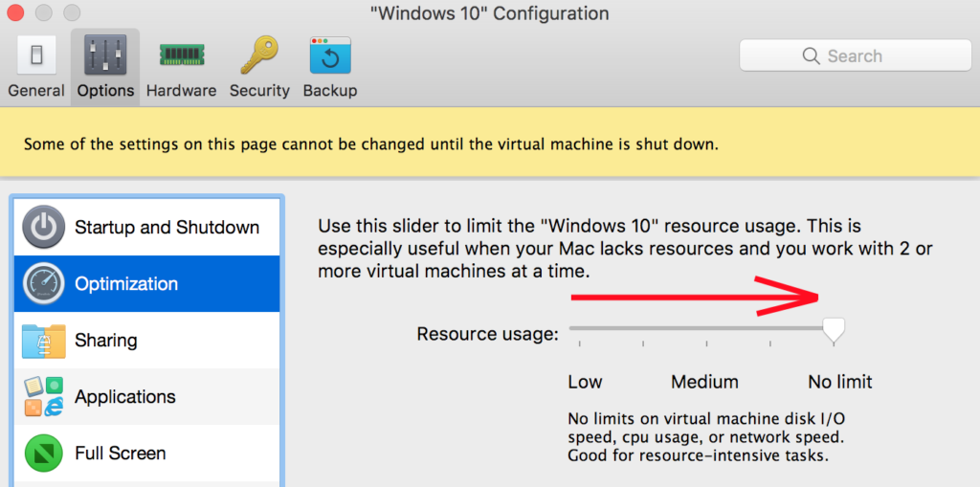Click the 'Medium' slider label

click(x=705, y=382)
